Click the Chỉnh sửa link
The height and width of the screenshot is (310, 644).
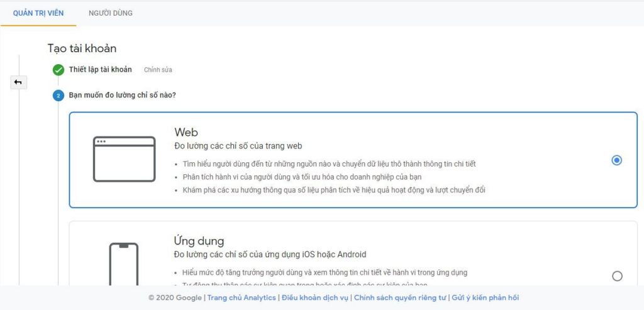[x=158, y=70]
